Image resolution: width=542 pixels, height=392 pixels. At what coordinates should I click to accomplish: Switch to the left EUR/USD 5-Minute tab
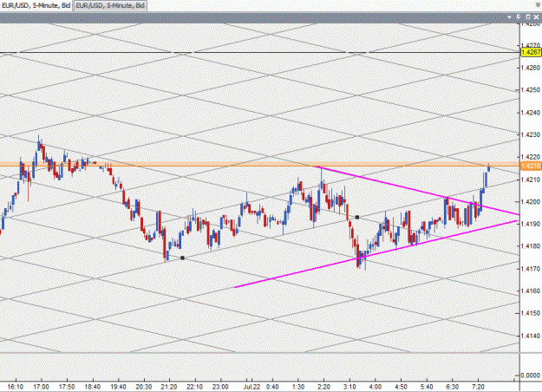[x=36, y=5]
